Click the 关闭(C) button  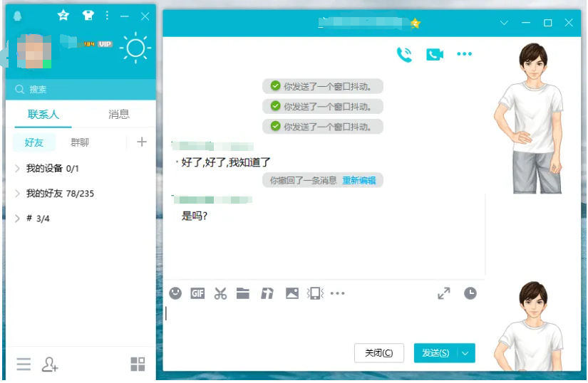379,353
